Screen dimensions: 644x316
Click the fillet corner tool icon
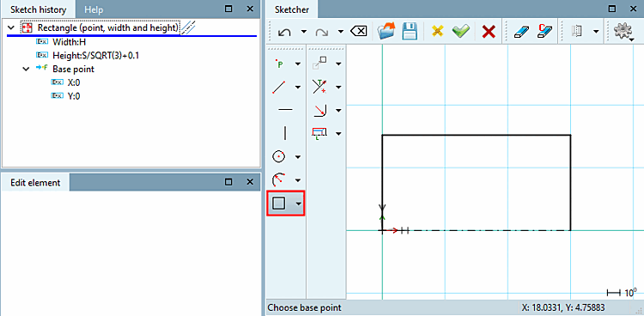319,110
